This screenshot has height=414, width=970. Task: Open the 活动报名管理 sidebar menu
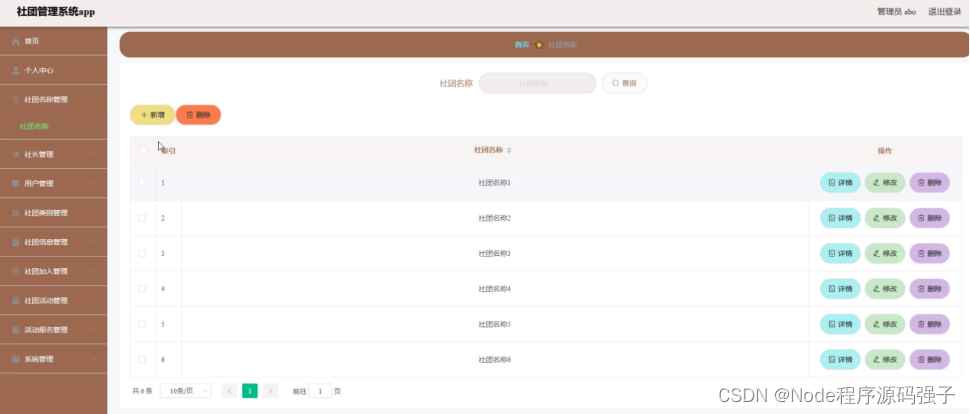(x=53, y=330)
